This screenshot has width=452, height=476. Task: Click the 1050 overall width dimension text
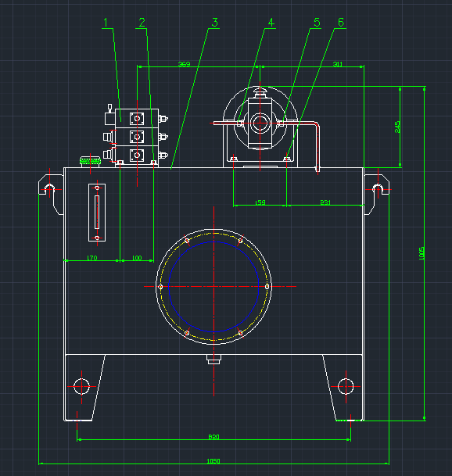(x=213, y=461)
